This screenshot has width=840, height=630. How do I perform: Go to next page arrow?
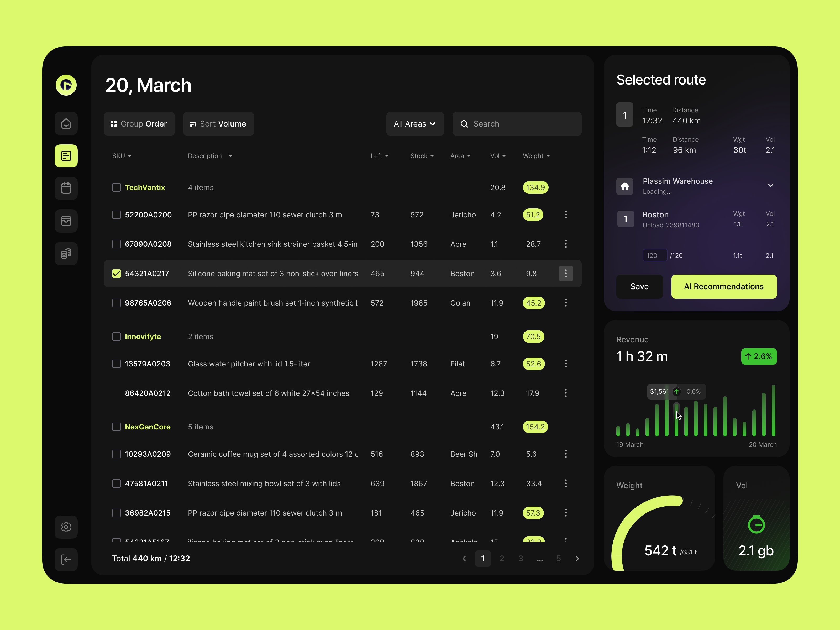click(577, 559)
